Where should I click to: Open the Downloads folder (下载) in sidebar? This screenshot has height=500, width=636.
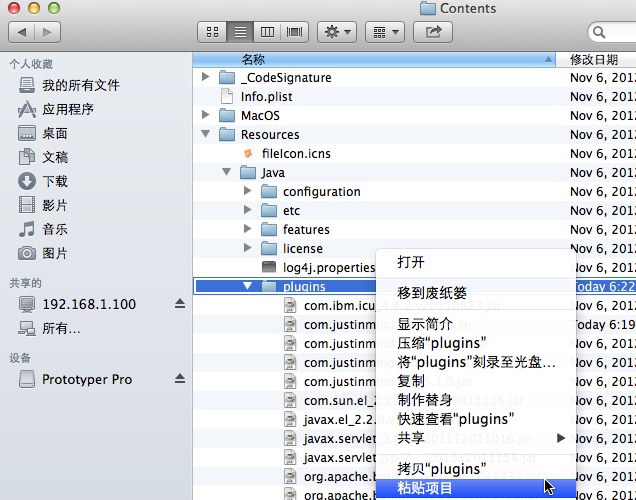coord(55,181)
